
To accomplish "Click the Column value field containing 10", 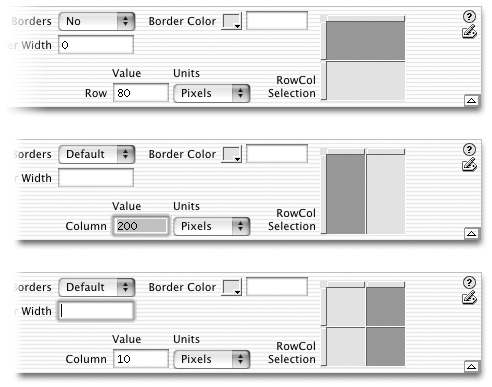I will click(x=141, y=359).
